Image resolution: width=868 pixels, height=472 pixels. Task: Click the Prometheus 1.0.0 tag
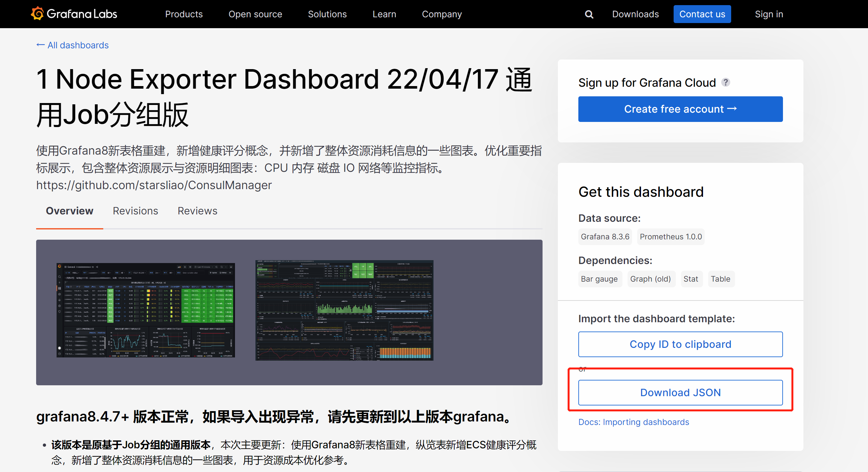(670, 236)
